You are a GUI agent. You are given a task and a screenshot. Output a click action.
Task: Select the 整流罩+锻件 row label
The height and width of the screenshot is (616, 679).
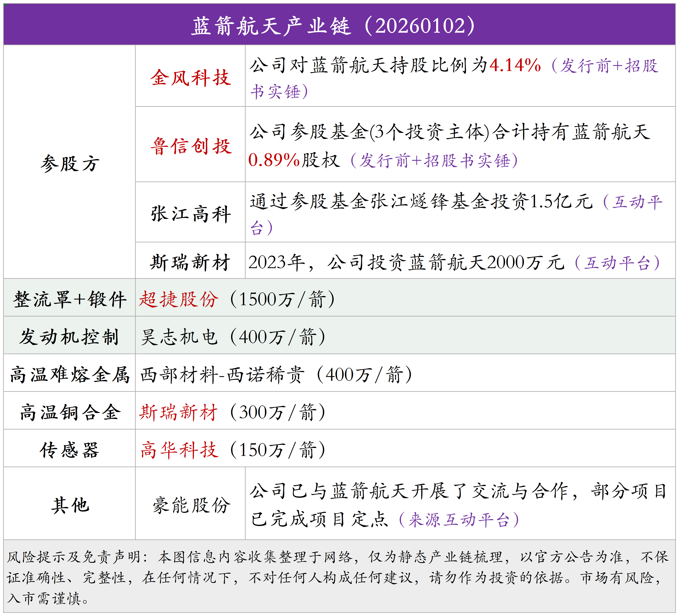[x=70, y=299]
